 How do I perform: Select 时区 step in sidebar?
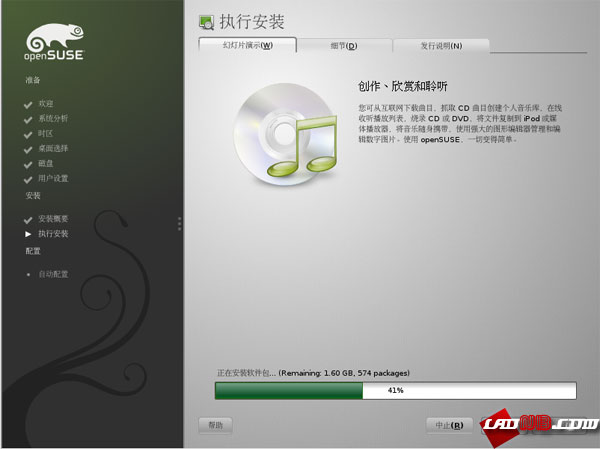pyautogui.click(x=46, y=134)
